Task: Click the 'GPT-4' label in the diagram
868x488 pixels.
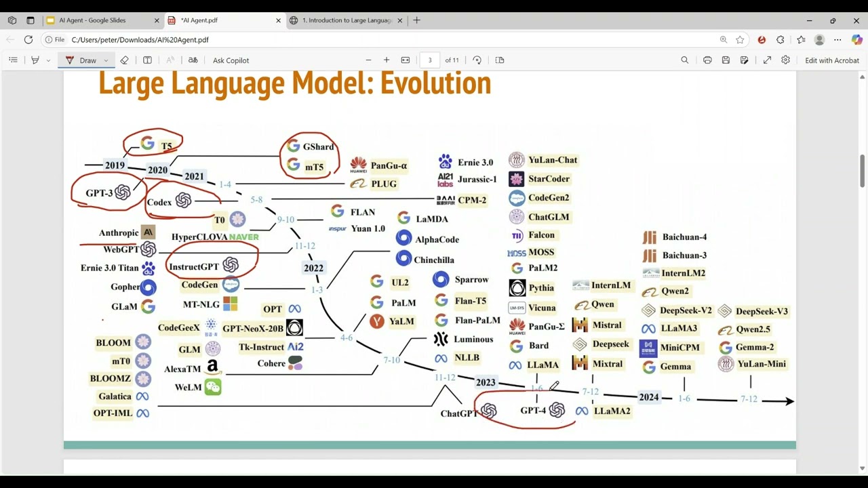Action: (533, 411)
